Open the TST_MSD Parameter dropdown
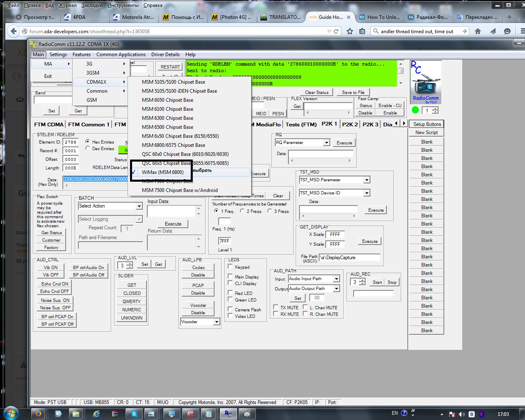525x420 pixels. [367, 180]
